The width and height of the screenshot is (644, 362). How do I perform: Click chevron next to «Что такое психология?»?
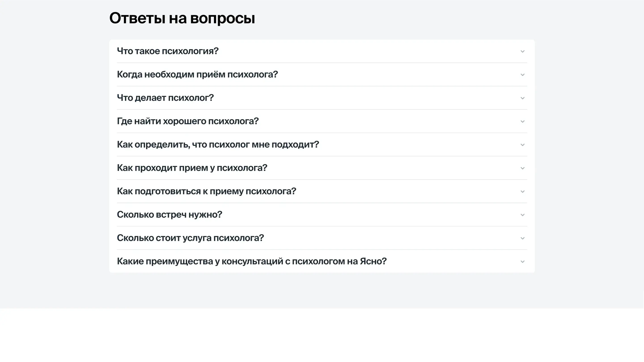522,51
